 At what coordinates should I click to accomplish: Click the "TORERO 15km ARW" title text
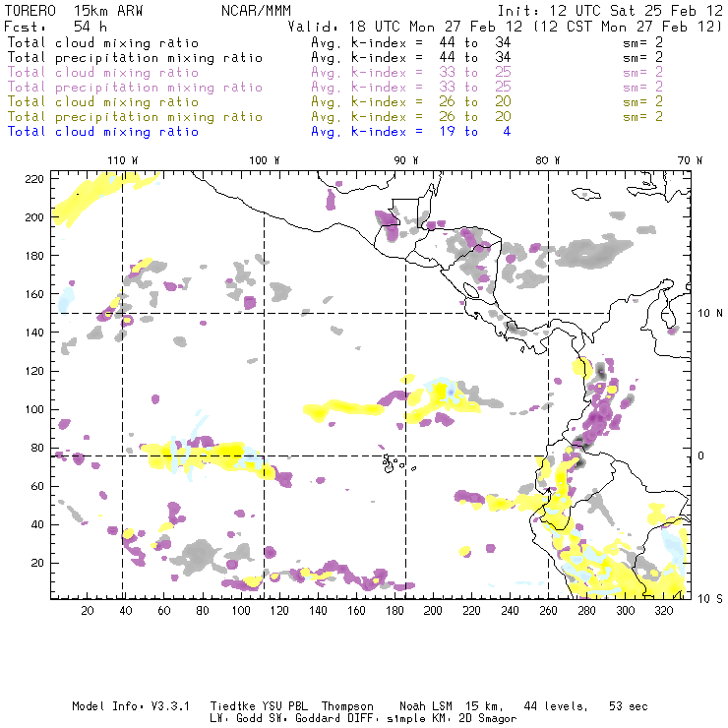pos(74,11)
